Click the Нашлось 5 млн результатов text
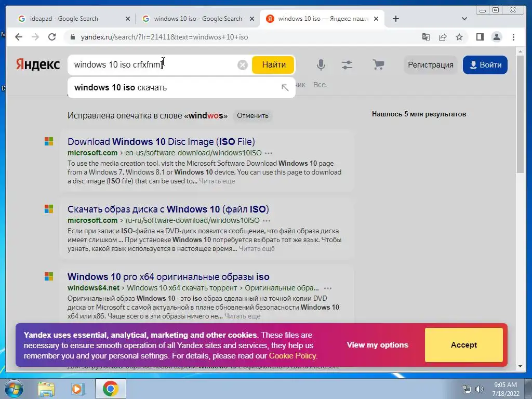 coord(419,114)
